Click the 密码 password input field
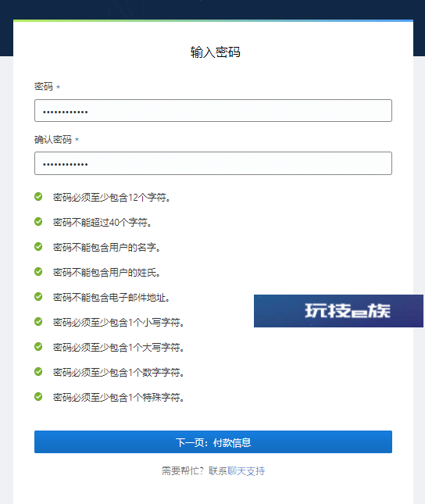The image size is (425, 504). pos(213,111)
